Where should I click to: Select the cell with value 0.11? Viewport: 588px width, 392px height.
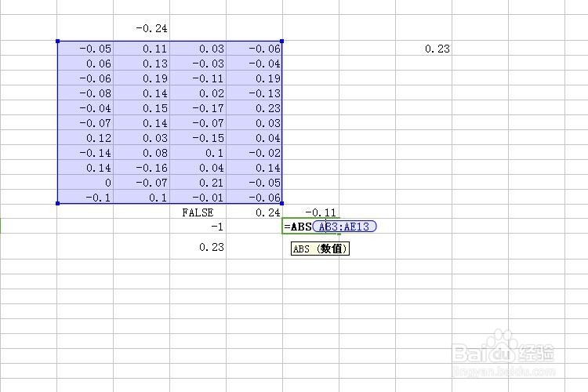click(141, 49)
